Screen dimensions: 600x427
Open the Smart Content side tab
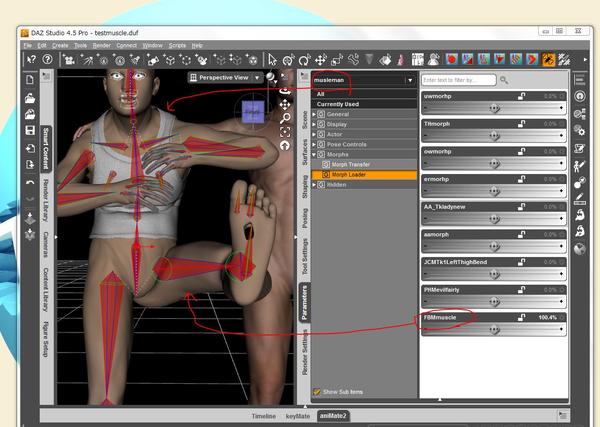pos(46,148)
